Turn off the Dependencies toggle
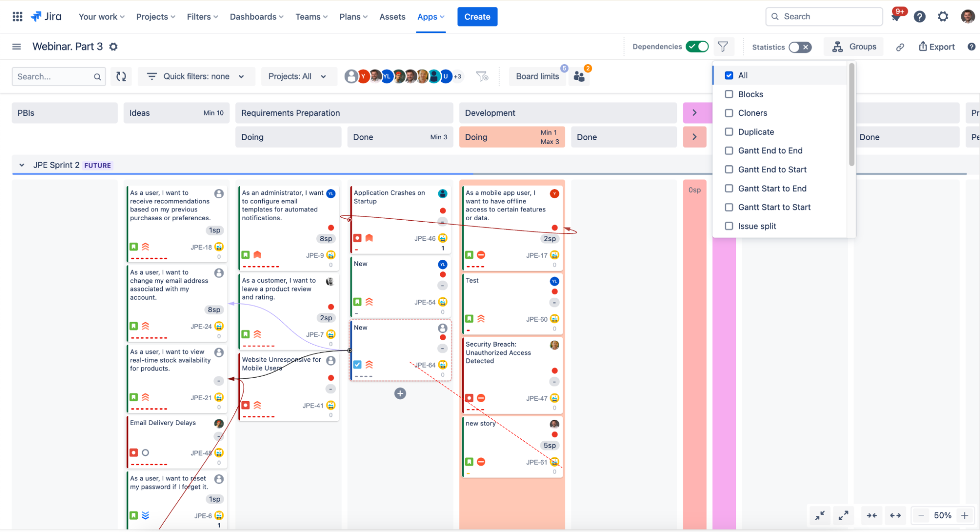Viewport: 980px width, 532px height. point(697,47)
